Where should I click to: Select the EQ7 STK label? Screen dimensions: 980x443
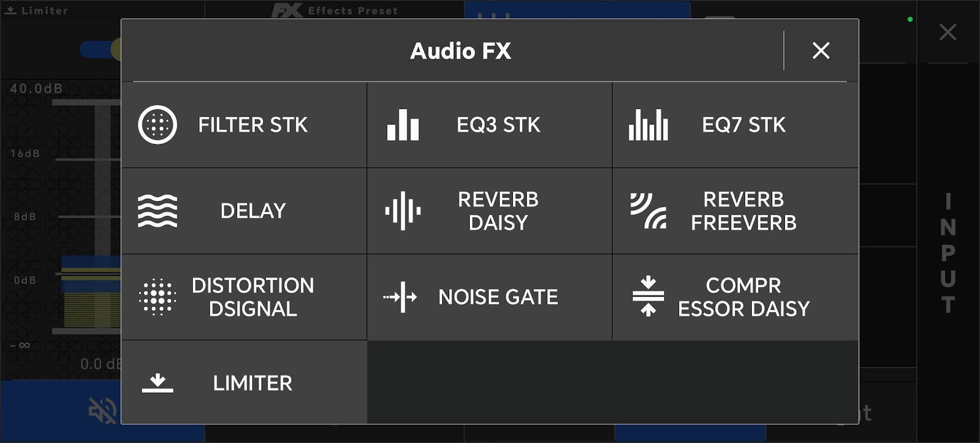(743, 125)
